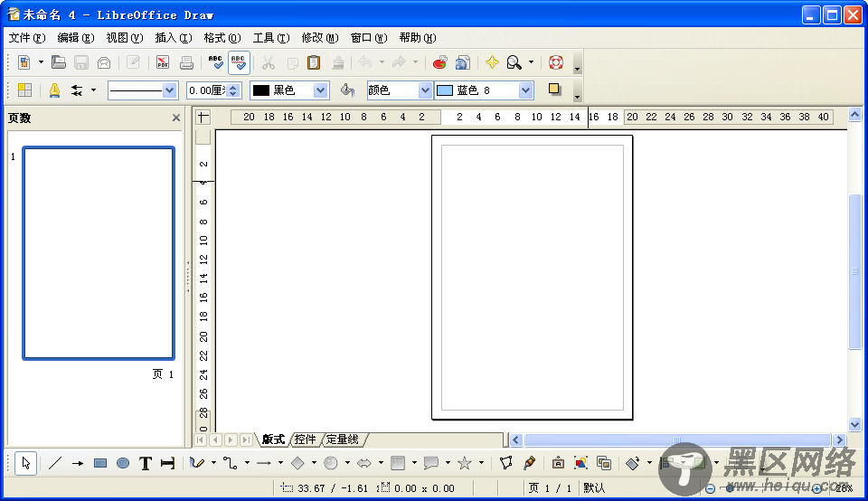Viewport: 868px width, 501px height.
Task: Open the 文件 menu
Action: (x=26, y=38)
